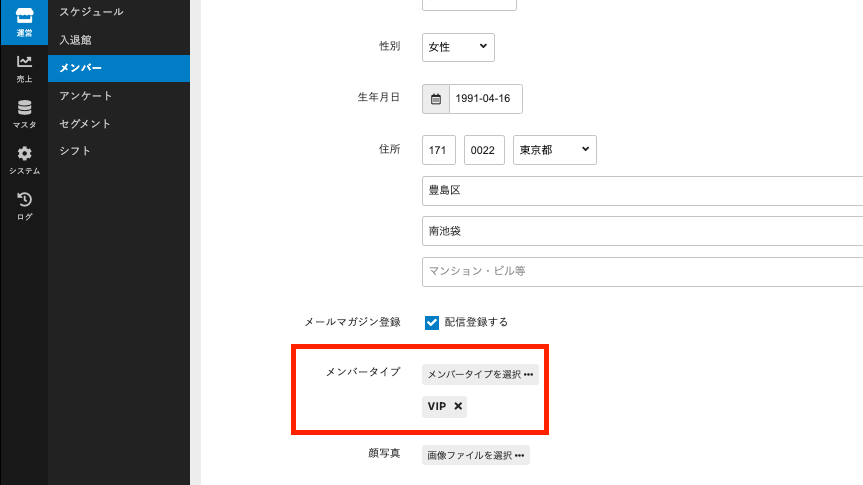Open the 売上 chart icon section
Viewport: 863px width, 485px height.
coord(24,68)
